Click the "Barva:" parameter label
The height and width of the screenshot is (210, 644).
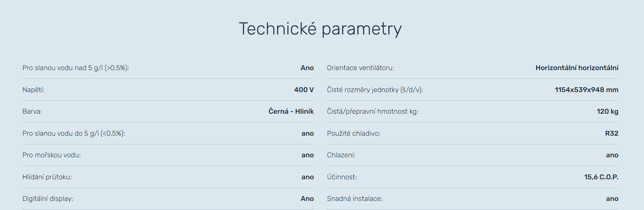[32, 112]
